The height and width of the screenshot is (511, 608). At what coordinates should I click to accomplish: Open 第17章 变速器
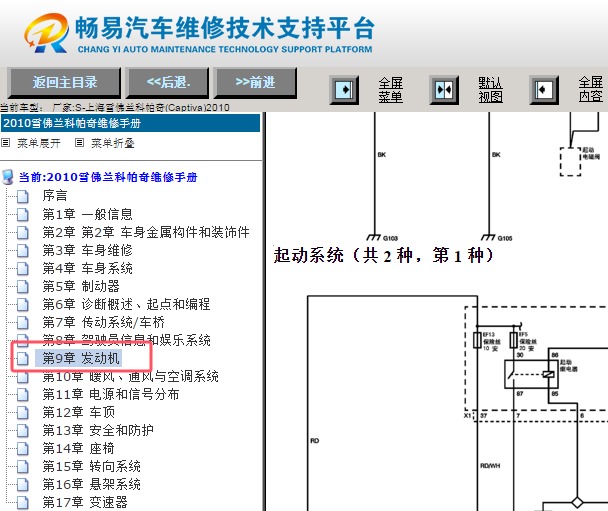click(85, 502)
